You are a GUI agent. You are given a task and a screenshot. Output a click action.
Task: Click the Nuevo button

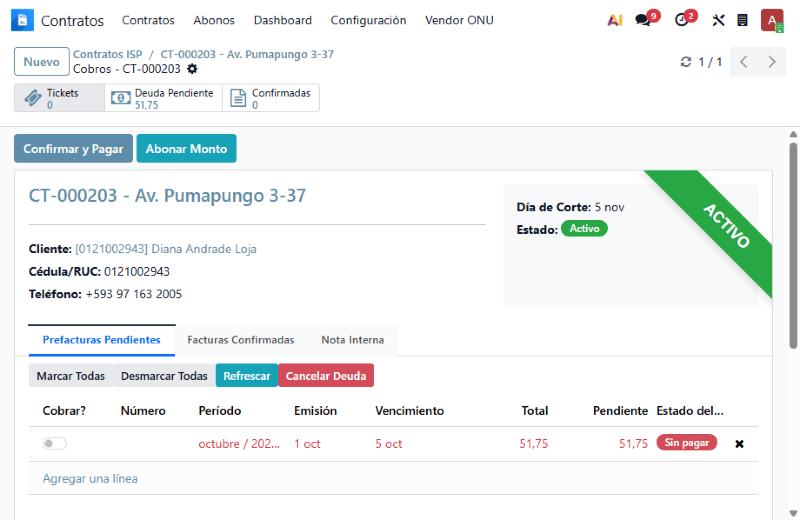(x=41, y=62)
